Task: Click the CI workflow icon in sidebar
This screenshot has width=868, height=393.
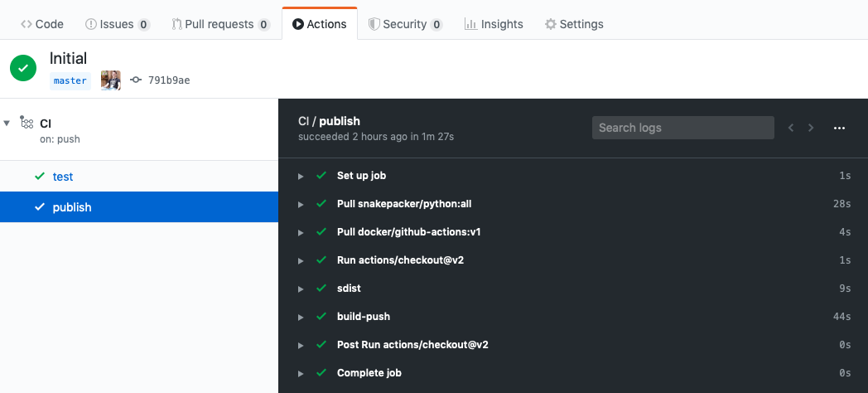Action: tap(27, 123)
